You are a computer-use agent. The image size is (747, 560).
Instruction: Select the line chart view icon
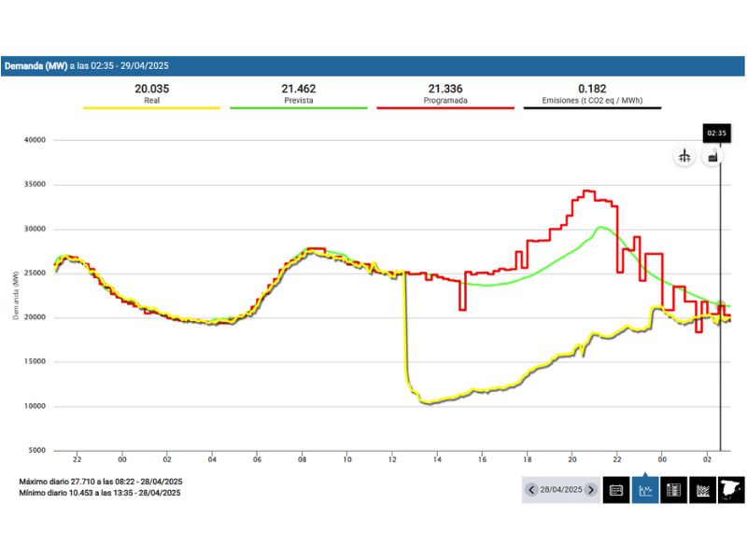click(x=645, y=490)
